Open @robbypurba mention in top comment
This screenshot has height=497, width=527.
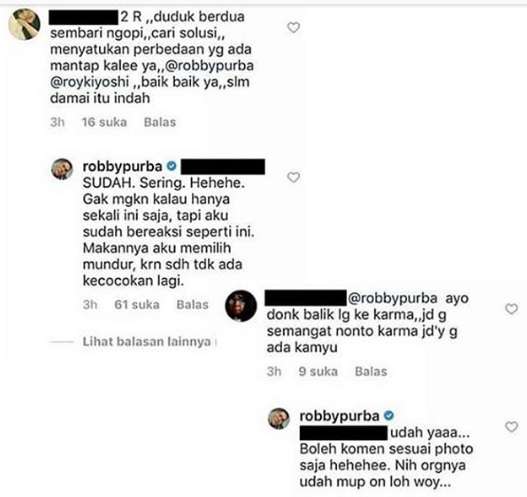coord(210,66)
